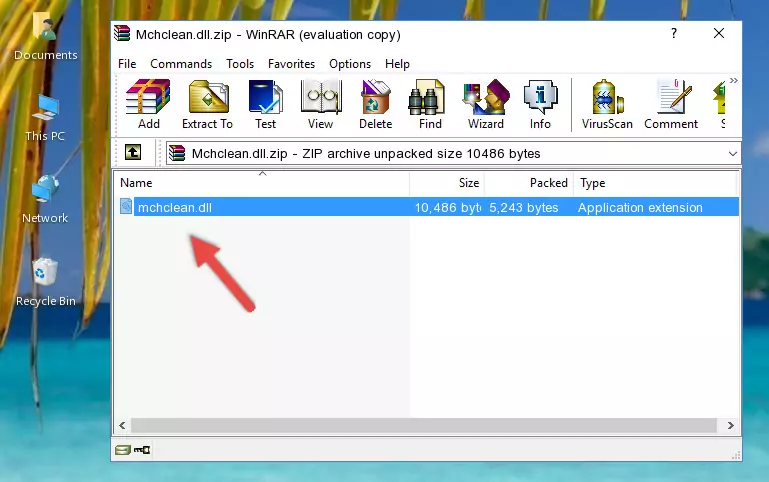Open the address bar dropdown arrow

pyautogui.click(x=732, y=154)
